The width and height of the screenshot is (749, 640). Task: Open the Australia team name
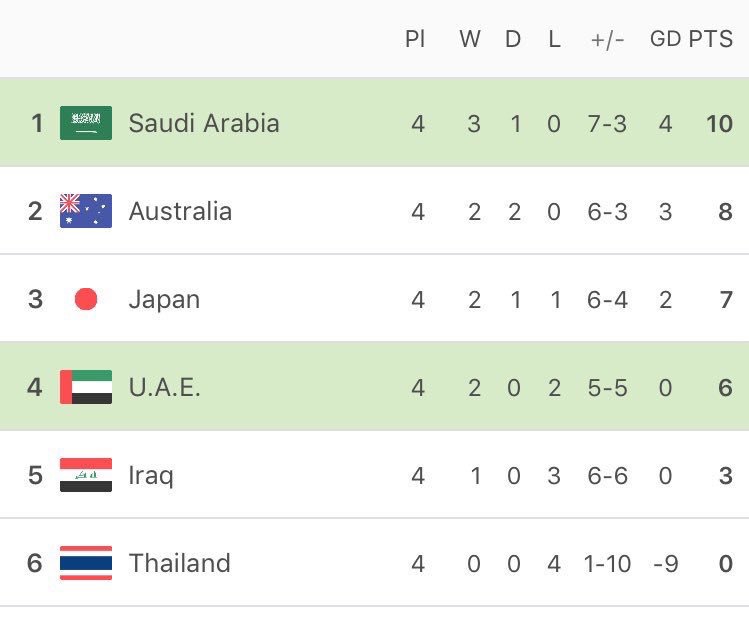pyautogui.click(x=180, y=211)
